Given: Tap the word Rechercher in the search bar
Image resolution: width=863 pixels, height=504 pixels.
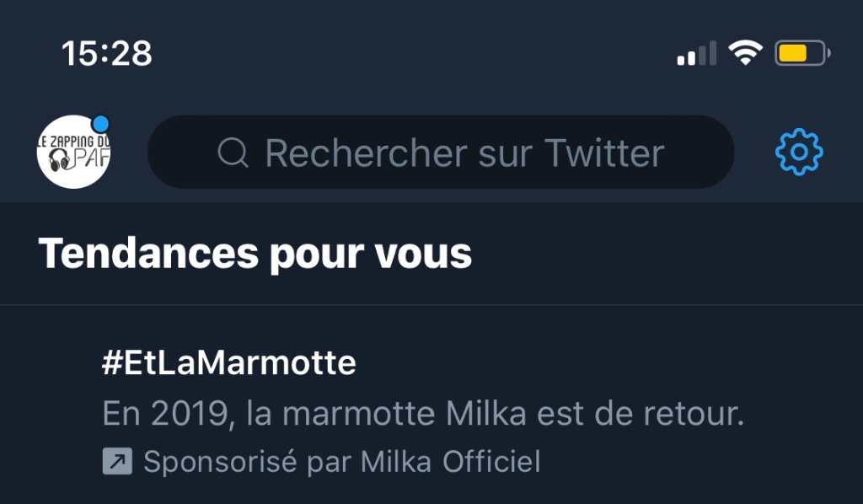Looking at the screenshot, I should tap(367, 153).
